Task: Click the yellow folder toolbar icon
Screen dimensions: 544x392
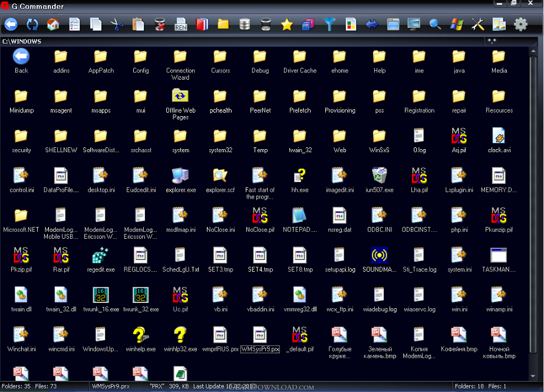Action: [223, 24]
